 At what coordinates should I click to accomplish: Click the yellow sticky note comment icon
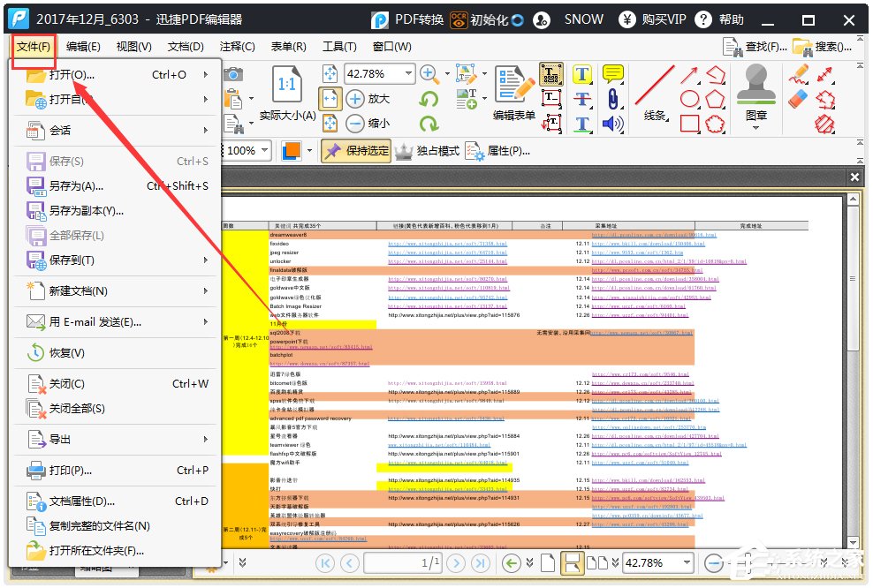[x=612, y=74]
